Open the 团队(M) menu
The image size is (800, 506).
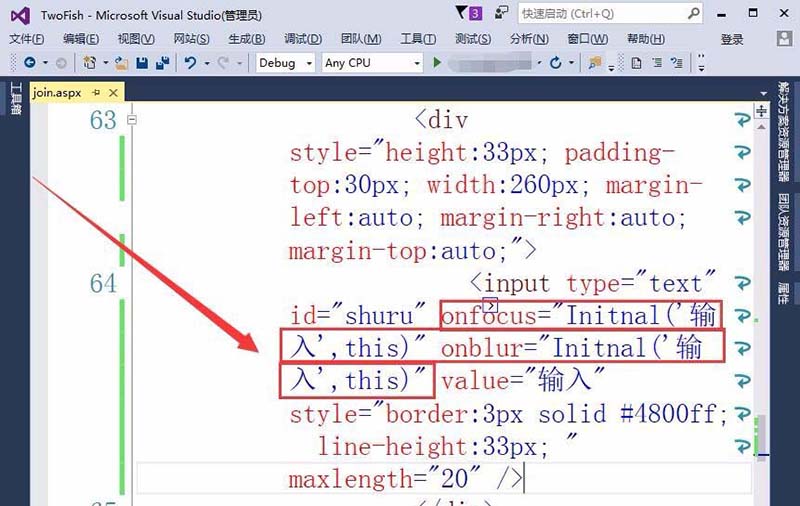point(361,39)
